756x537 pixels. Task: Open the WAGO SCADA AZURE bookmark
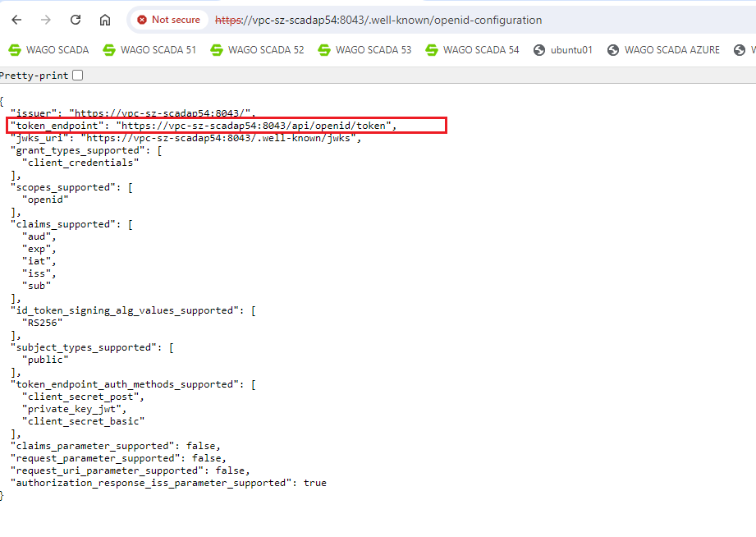(x=663, y=50)
